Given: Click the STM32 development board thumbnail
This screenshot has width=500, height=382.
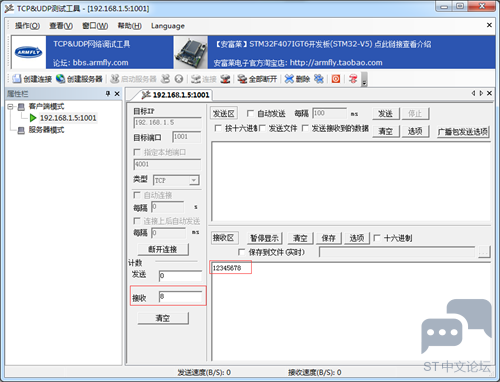Looking at the screenshot, I should pos(191,52).
